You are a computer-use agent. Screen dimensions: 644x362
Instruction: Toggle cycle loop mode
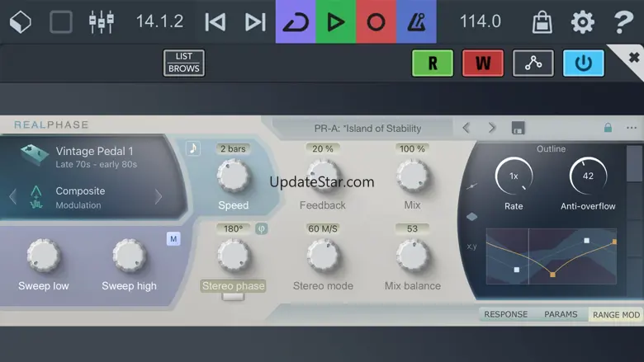[x=296, y=21]
